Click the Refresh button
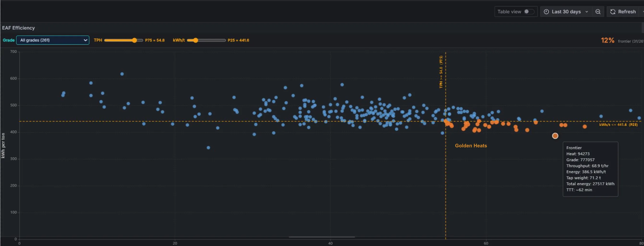Viewport: 644px width, 246px height. 624,12
